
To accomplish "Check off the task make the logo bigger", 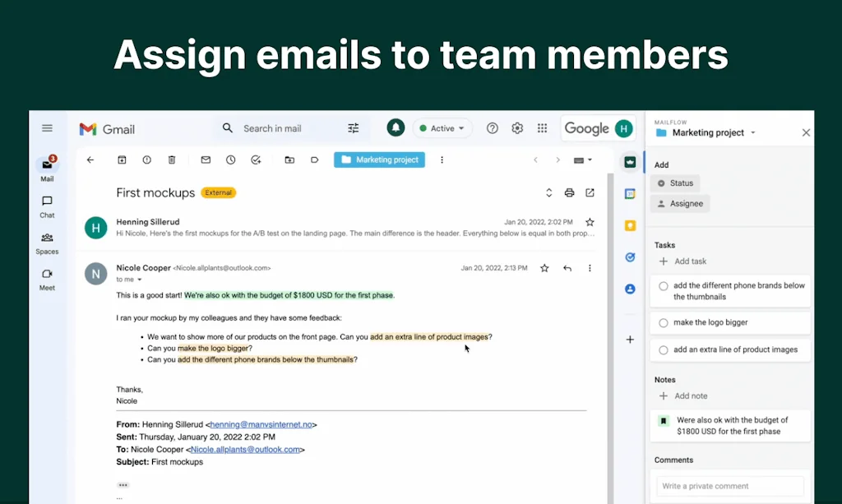I will coord(664,322).
